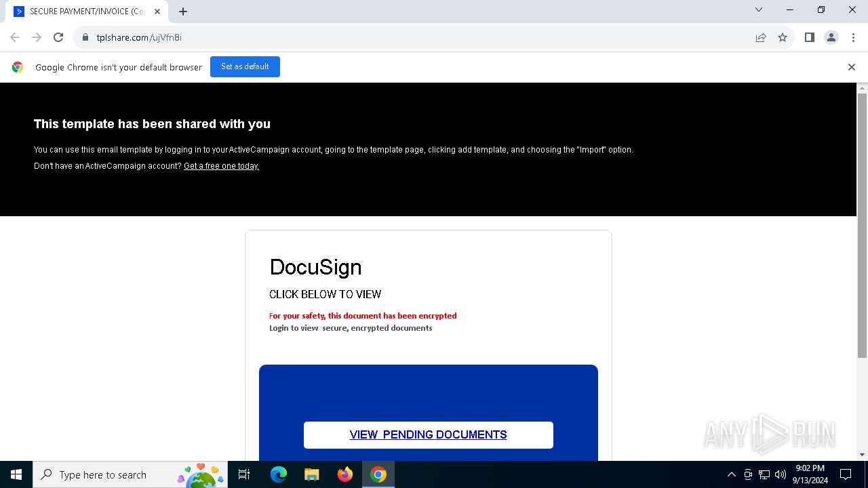This screenshot has height=488, width=868.
Task: Click 'Login to view secure, encrypted documents' text
Action: (x=351, y=328)
